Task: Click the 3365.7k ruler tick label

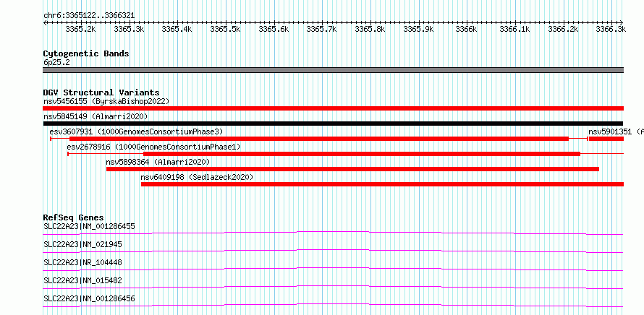Action: (321, 29)
